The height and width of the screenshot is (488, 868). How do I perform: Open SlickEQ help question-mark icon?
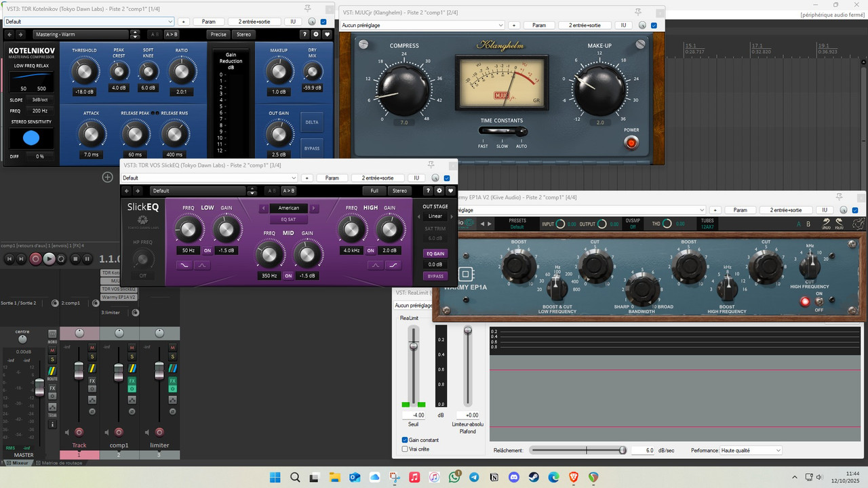coord(428,191)
